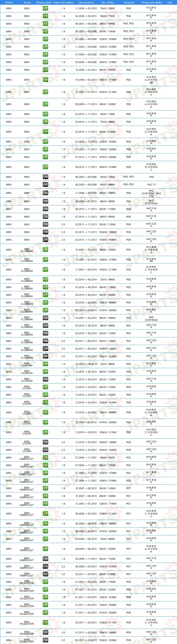Click ON diesel icon in the 1.4 55kW / 75KM row

point(45,177)
